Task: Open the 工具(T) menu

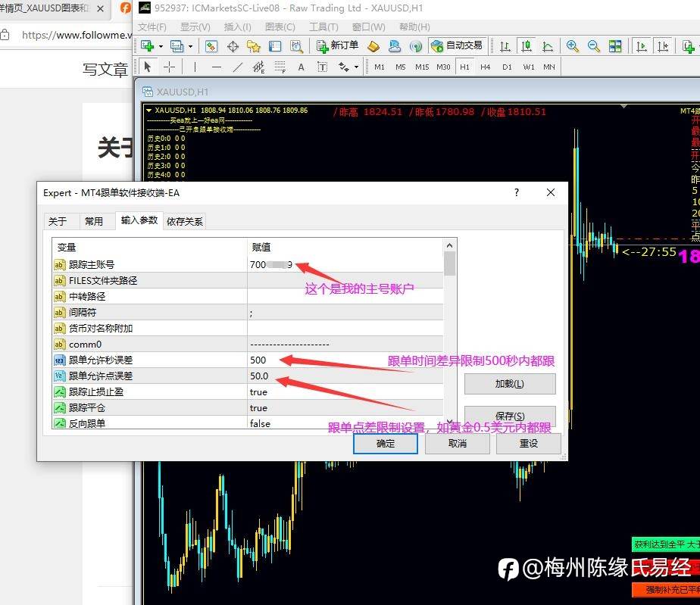Action: coord(323,27)
